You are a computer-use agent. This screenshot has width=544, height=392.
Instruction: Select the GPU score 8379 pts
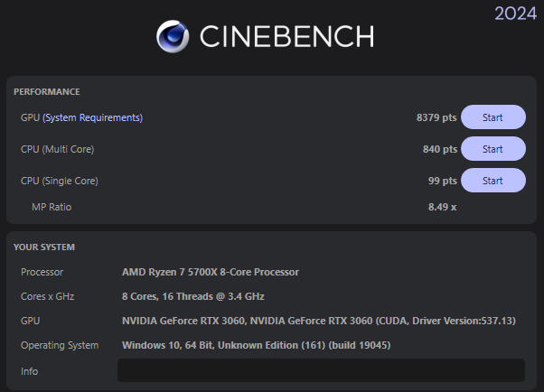coord(436,117)
